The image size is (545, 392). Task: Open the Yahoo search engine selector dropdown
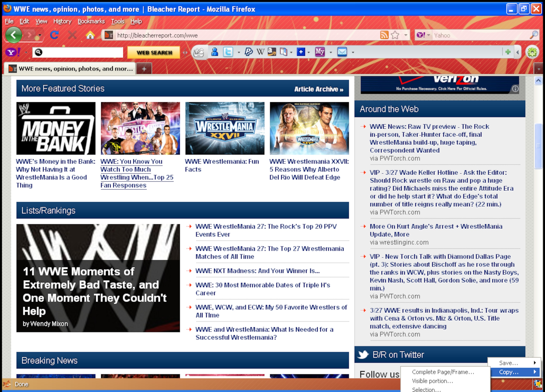[428, 35]
